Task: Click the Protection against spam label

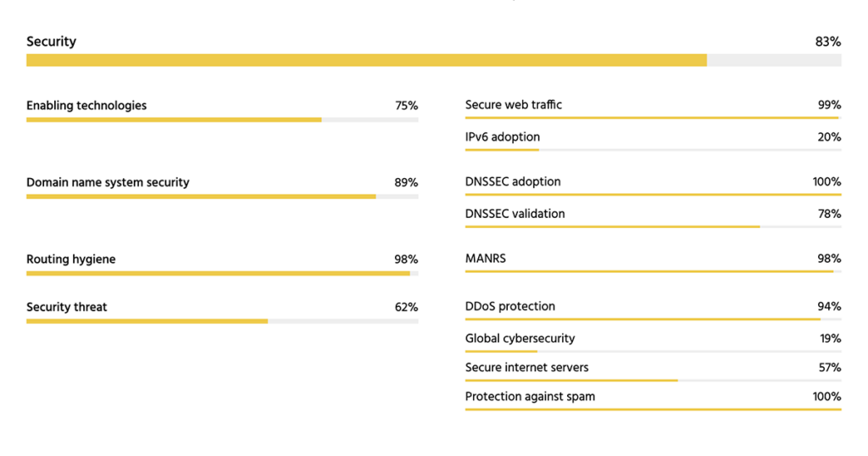Action: 530,397
